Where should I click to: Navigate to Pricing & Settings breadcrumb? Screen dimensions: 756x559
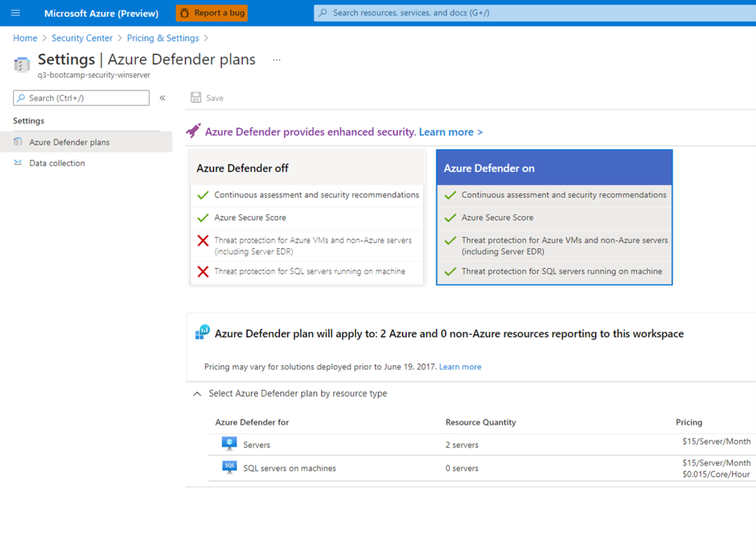[x=163, y=38]
